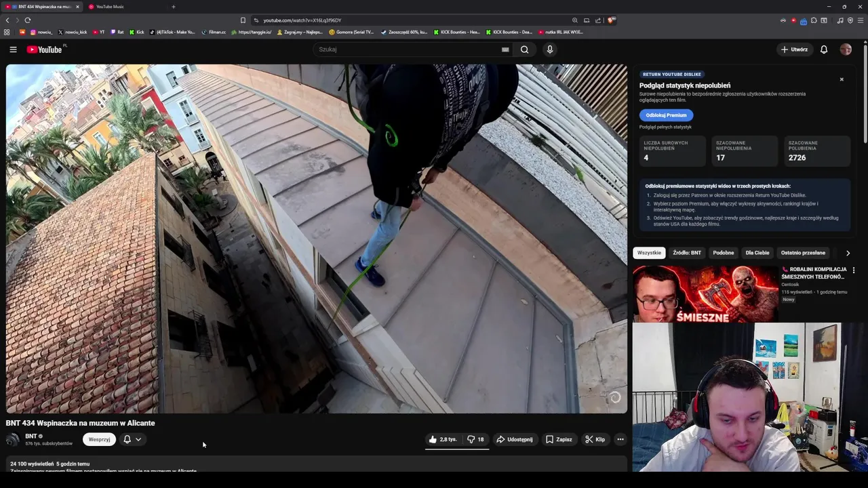Viewport: 868px width, 488px height.
Task: Select the Dla Ciebie filter chip
Action: (757, 253)
